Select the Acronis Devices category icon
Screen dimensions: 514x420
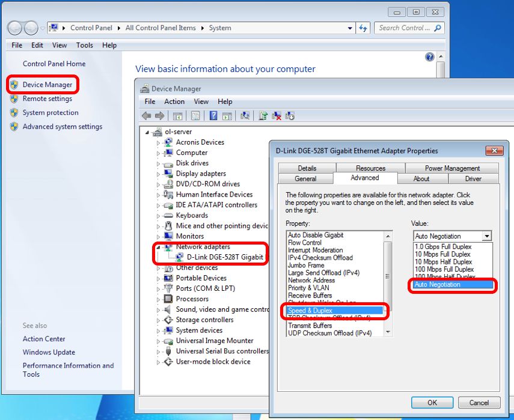[168, 142]
